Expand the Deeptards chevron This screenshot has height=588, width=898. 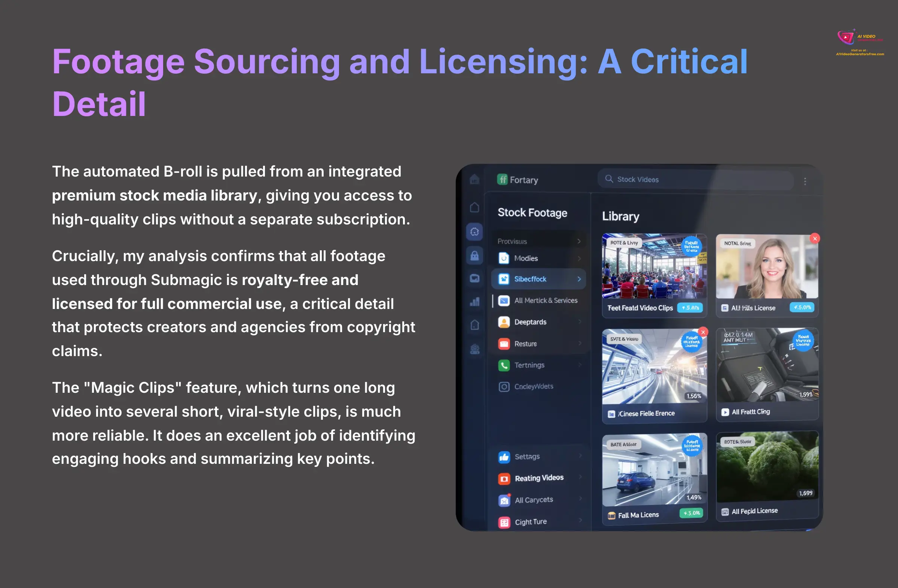point(580,322)
